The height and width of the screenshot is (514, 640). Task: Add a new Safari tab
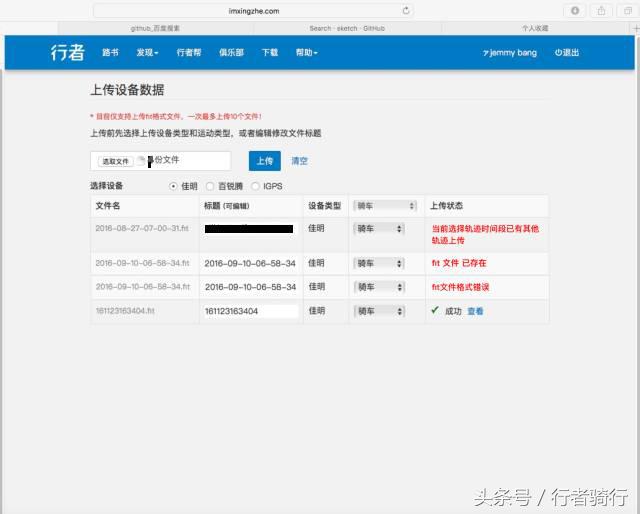[635, 28]
